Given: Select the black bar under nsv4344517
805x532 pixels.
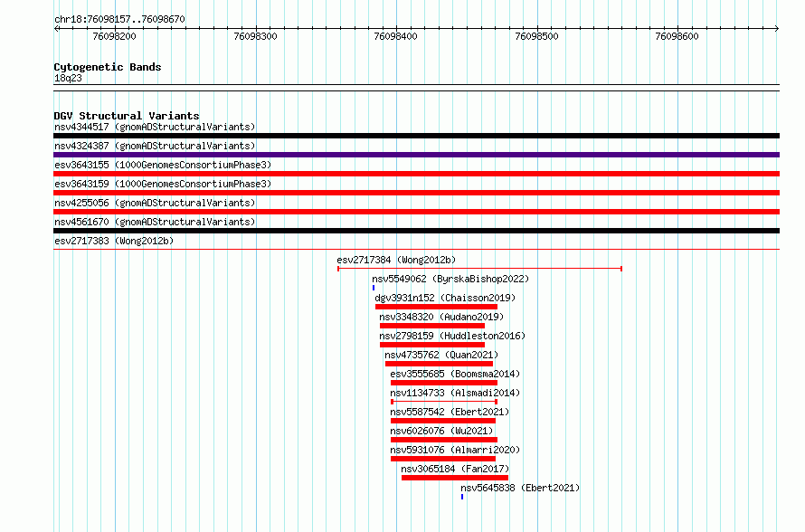Looking at the screenshot, I should tap(416, 136).
